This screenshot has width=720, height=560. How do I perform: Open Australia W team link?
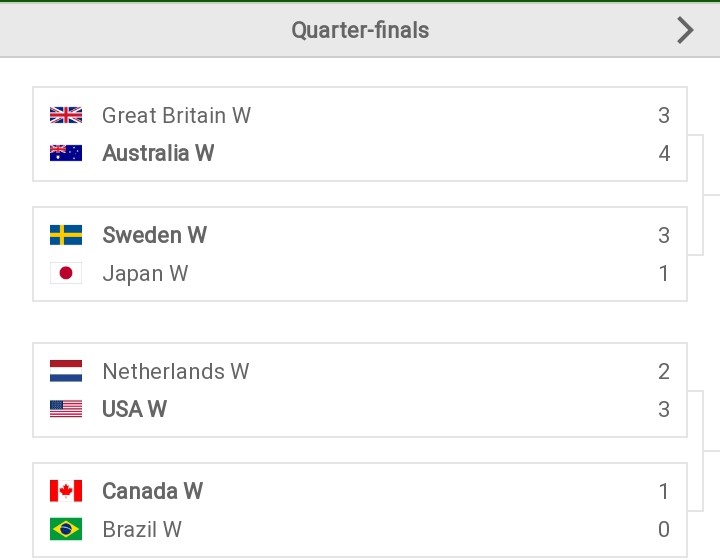click(x=158, y=153)
